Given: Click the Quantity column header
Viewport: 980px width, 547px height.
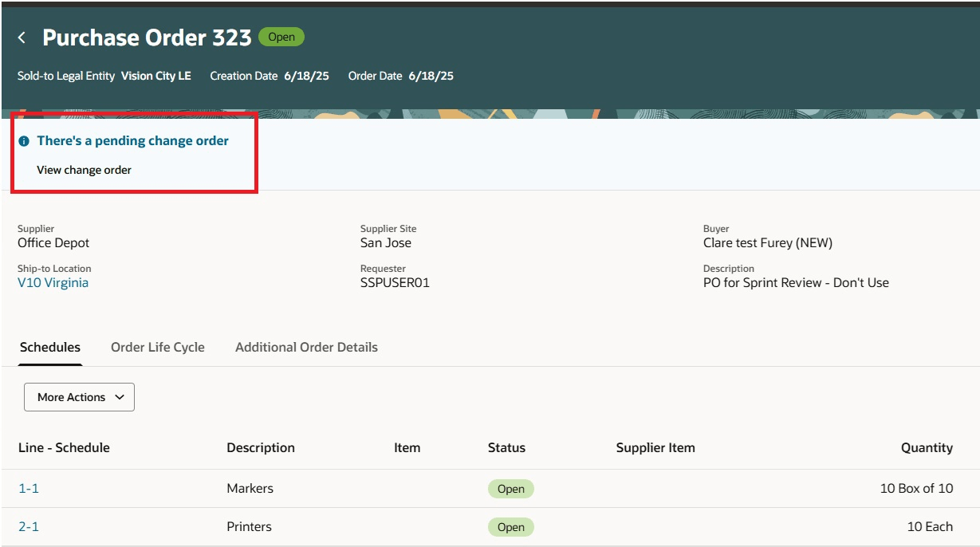Looking at the screenshot, I should (x=927, y=447).
